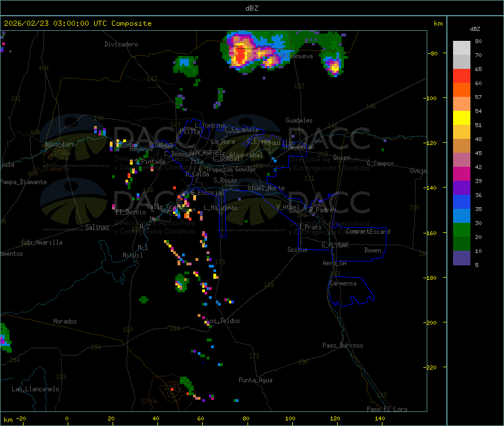The width and height of the screenshot is (504, 426).
Task: Pick the slate 5-10 dBZ legend swatch
Action: point(461,258)
